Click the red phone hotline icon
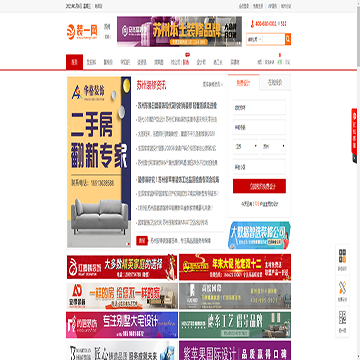 click(x=252, y=24)
